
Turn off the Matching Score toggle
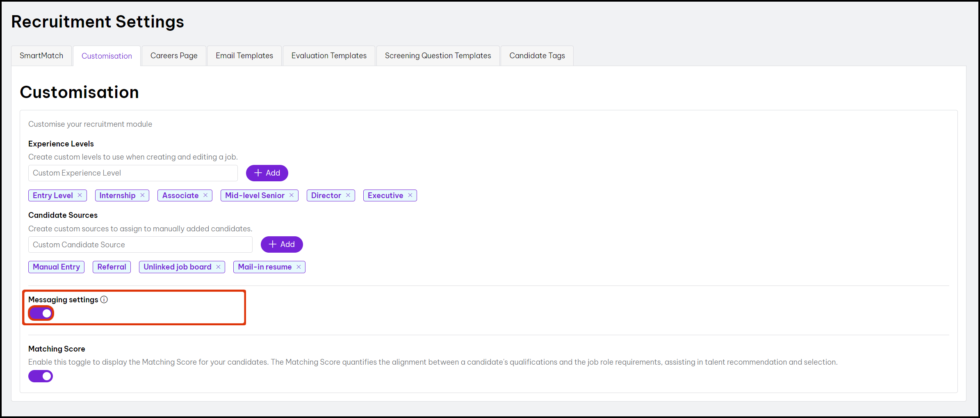click(41, 376)
